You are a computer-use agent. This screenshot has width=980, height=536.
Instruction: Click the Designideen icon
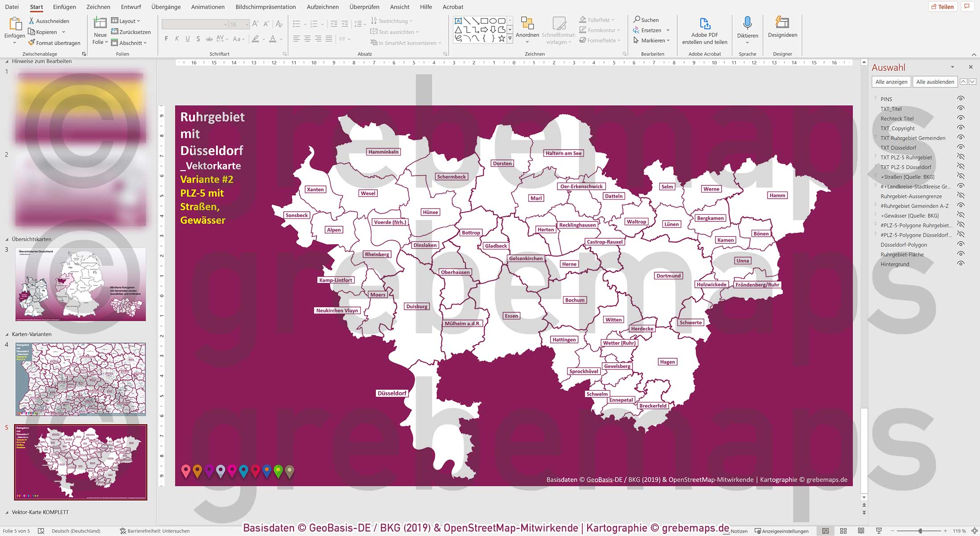(x=782, y=23)
